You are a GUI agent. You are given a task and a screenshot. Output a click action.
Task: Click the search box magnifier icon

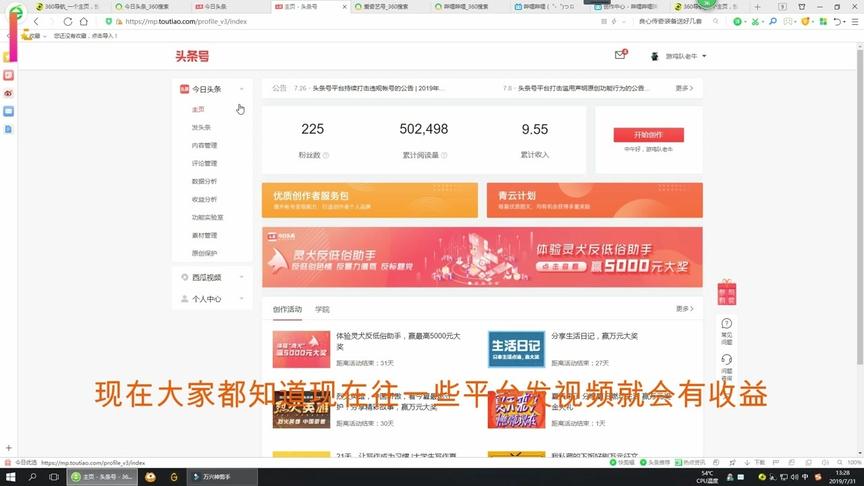tap(715, 21)
